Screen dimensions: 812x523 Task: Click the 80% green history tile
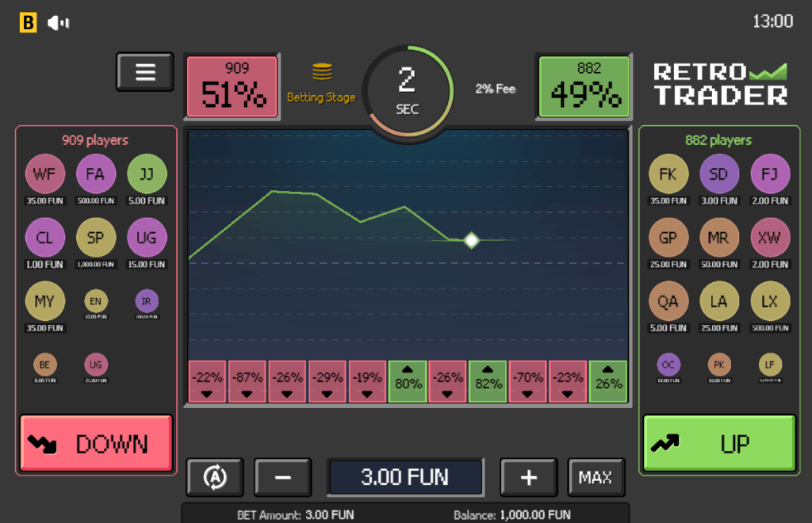point(408,382)
